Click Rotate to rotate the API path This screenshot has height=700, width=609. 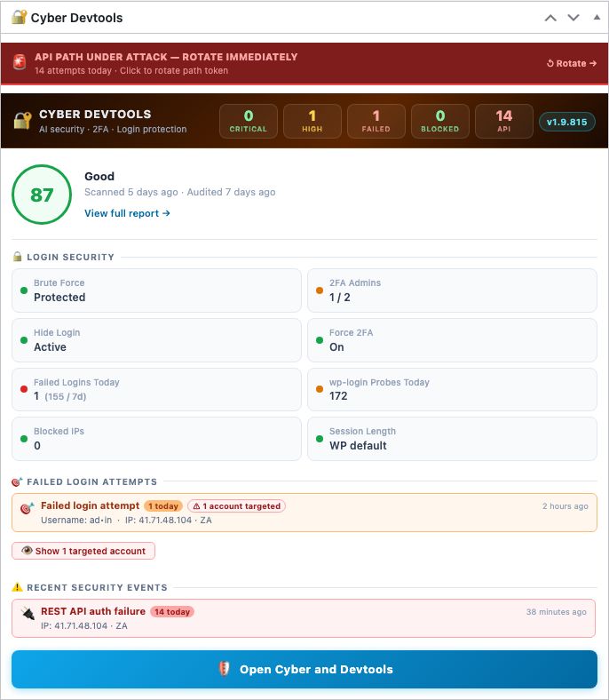571,63
